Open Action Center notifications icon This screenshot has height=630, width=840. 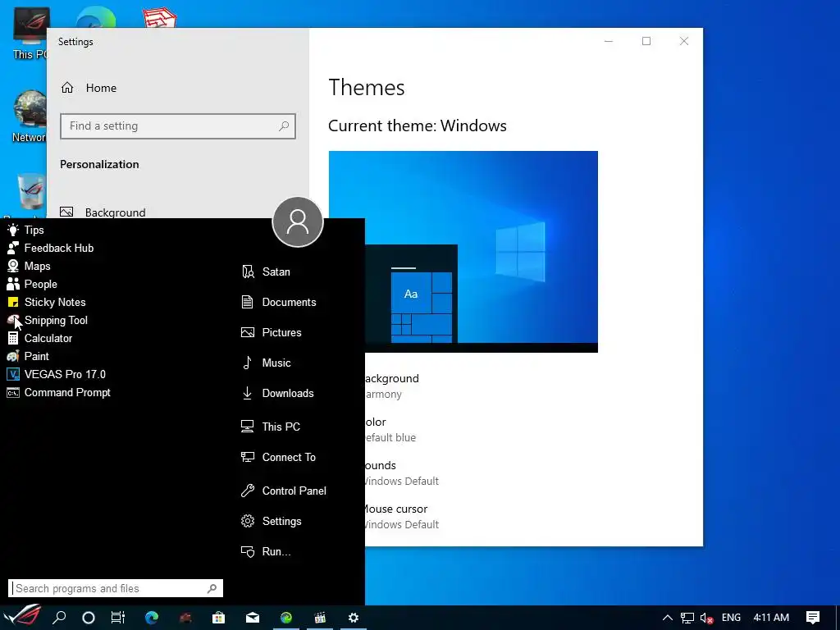[x=813, y=618]
